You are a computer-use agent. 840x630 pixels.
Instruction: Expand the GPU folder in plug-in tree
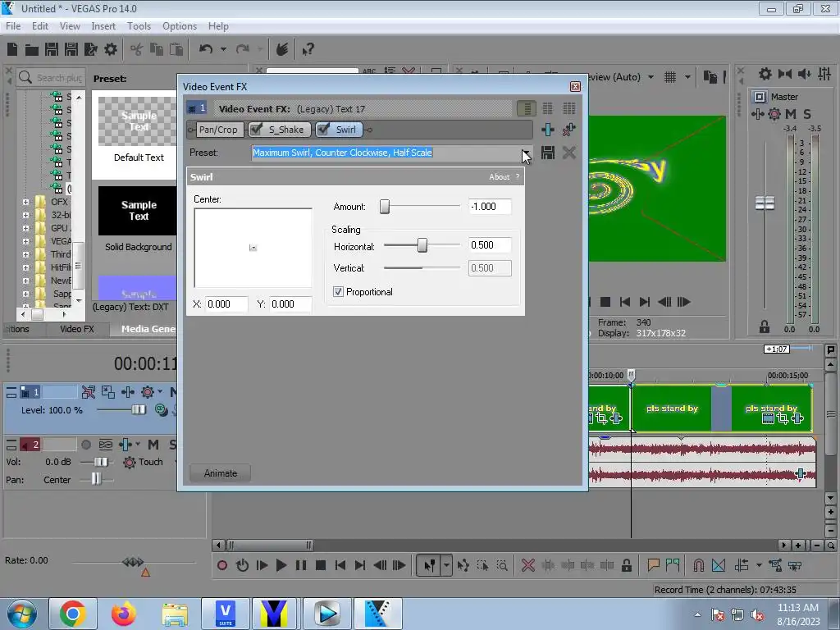tap(25, 228)
